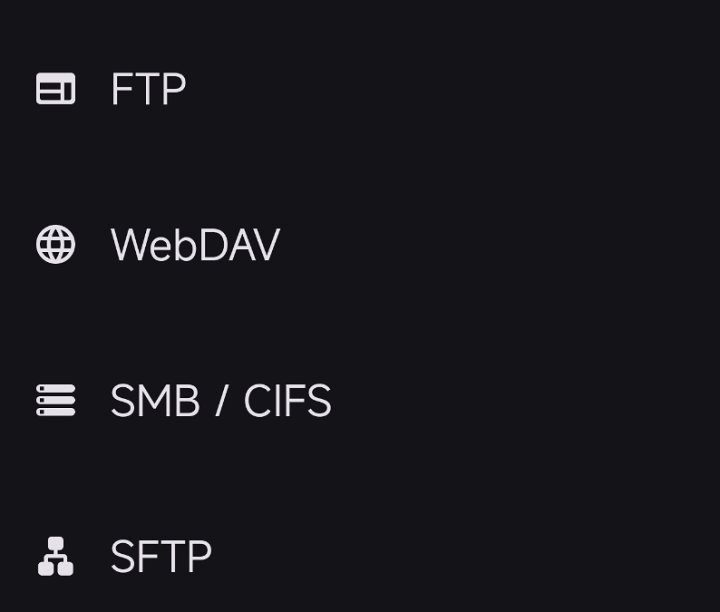Tap the WebDAV text label
This screenshot has height=612, width=720.
tap(195, 245)
